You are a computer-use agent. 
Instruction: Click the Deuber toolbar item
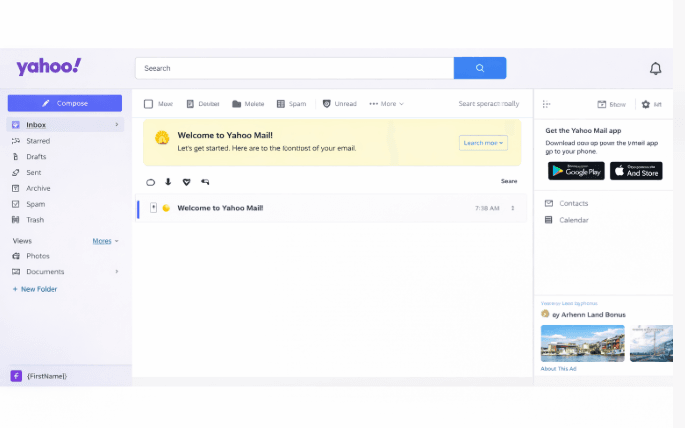[203, 104]
